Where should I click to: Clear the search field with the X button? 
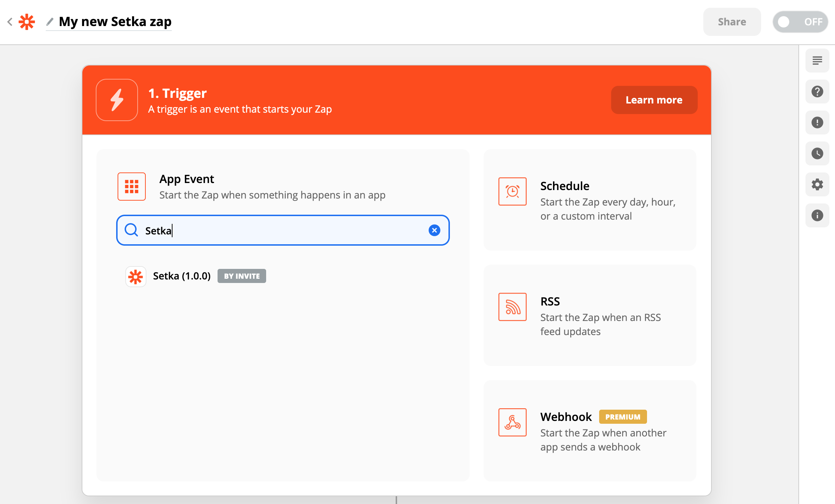[434, 230]
